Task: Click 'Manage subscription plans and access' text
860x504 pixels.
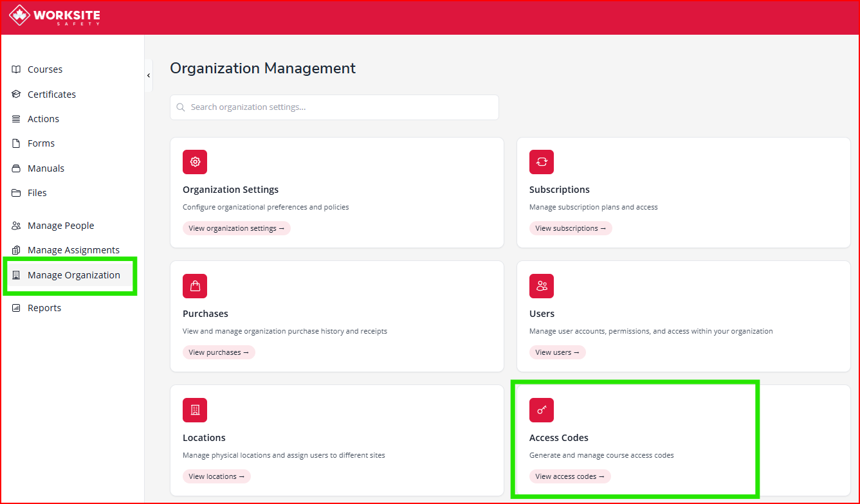Action: pos(594,207)
